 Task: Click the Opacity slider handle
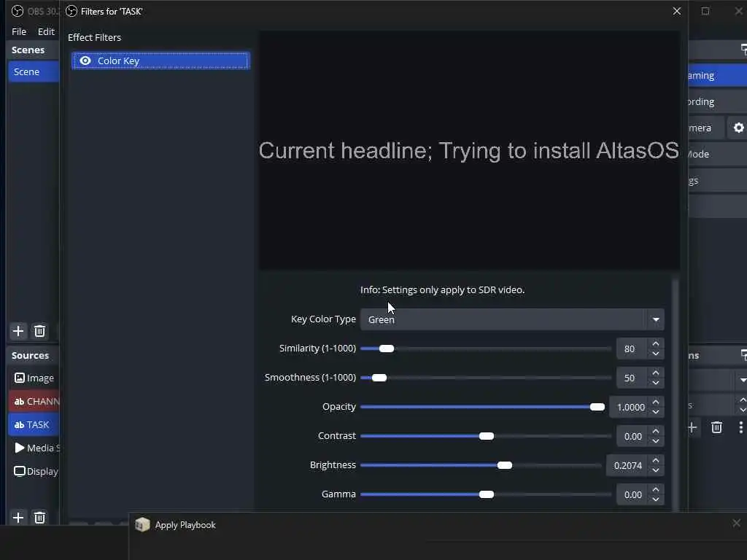tap(597, 407)
